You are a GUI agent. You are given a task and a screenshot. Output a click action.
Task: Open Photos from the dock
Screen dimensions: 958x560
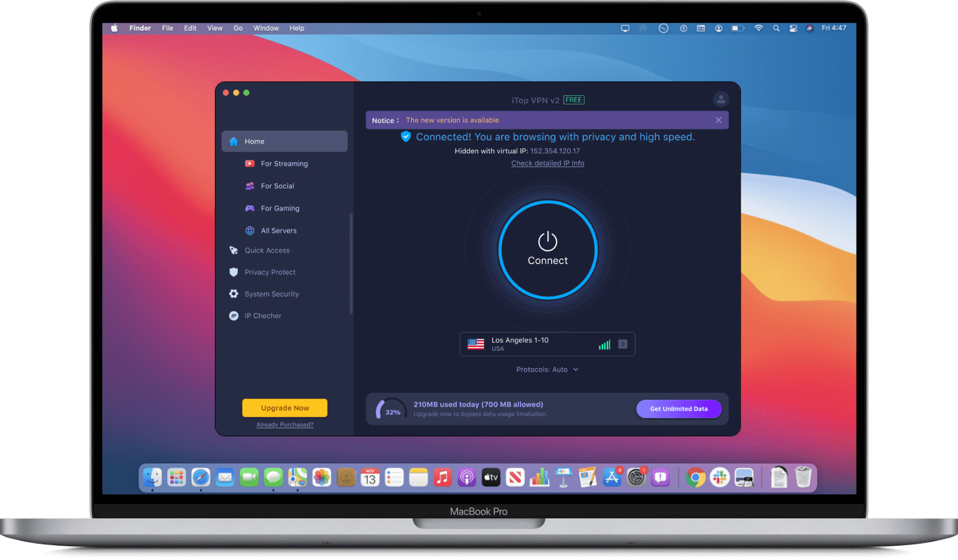click(x=322, y=477)
